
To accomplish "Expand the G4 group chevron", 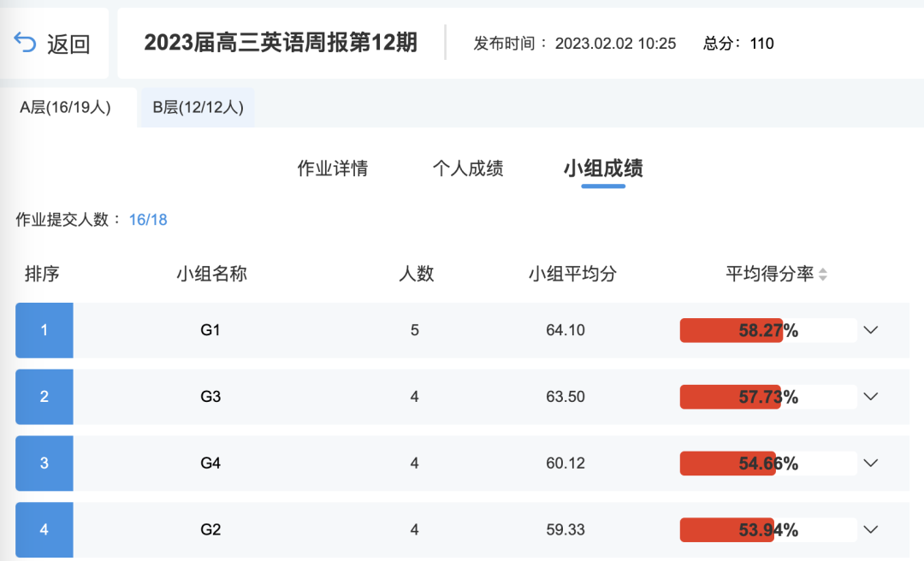I will click(x=871, y=463).
